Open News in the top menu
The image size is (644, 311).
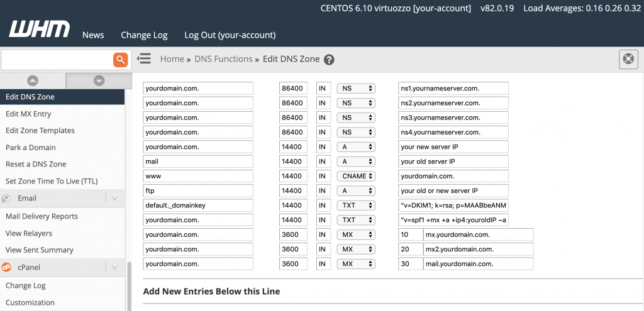pyautogui.click(x=93, y=35)
